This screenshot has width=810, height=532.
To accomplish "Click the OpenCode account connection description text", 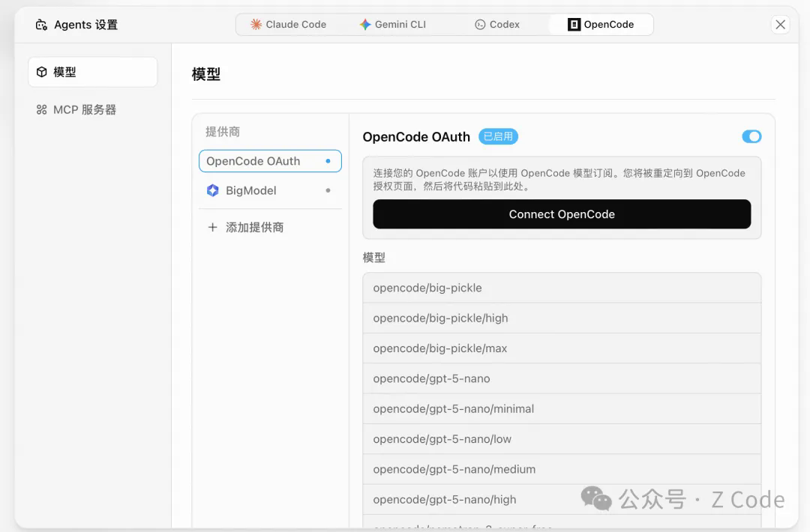I will pos(559,180).
